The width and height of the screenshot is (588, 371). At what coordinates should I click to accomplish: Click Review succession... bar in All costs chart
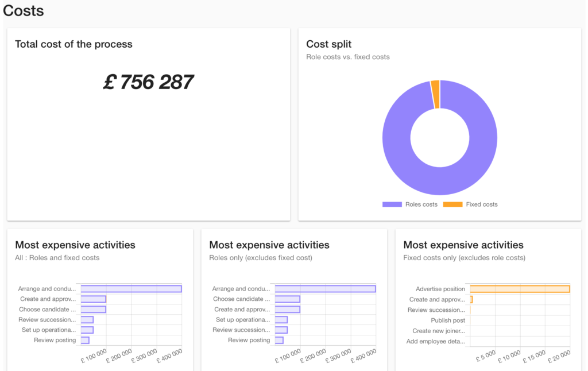(x=87, y=320)
